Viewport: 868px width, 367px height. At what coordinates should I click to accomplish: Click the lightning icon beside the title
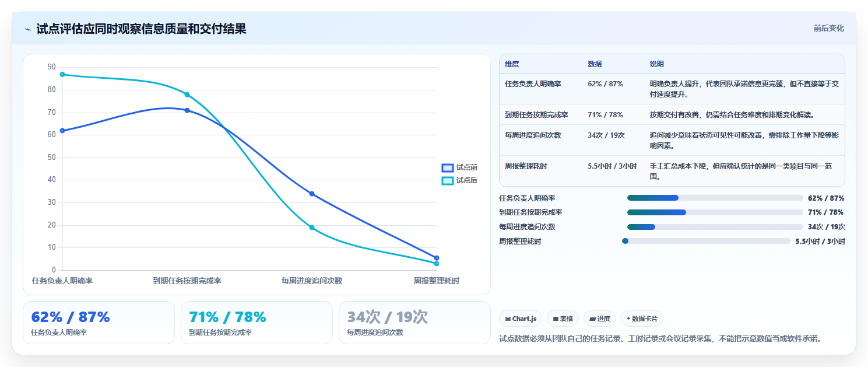point(27,29)
